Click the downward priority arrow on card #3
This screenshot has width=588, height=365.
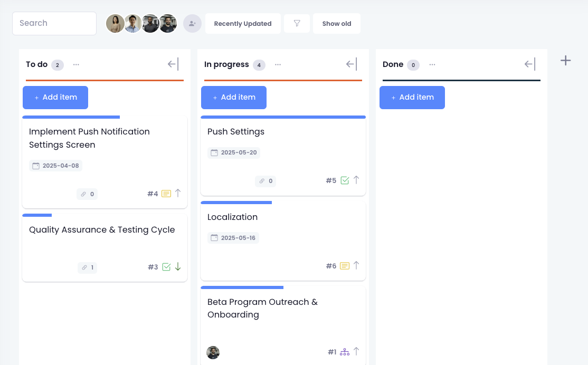[x=178, y=266]
